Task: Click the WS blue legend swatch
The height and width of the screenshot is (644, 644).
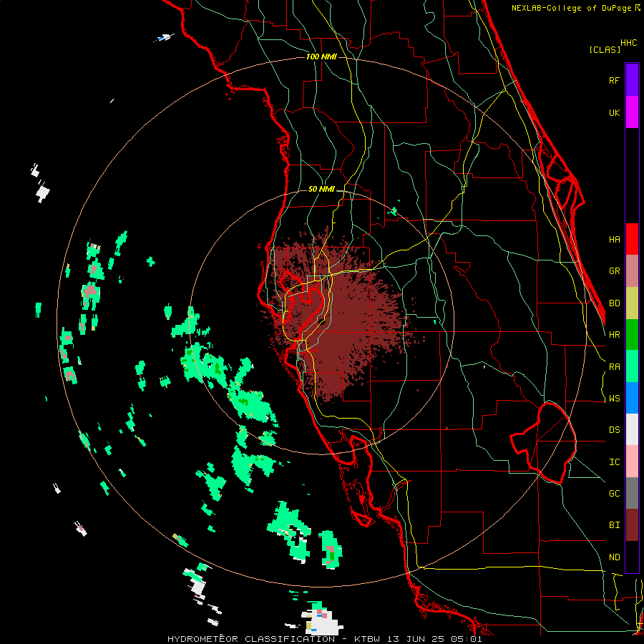Action: 632,398
